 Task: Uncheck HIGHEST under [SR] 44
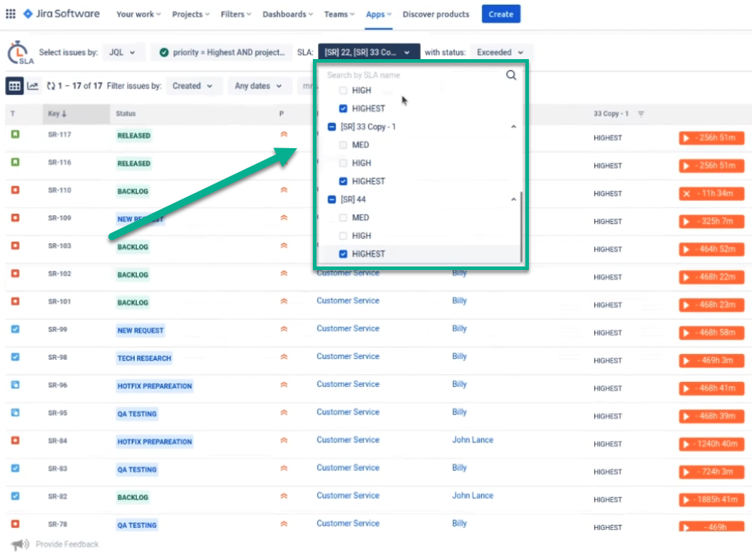click(x=343, y=254)
